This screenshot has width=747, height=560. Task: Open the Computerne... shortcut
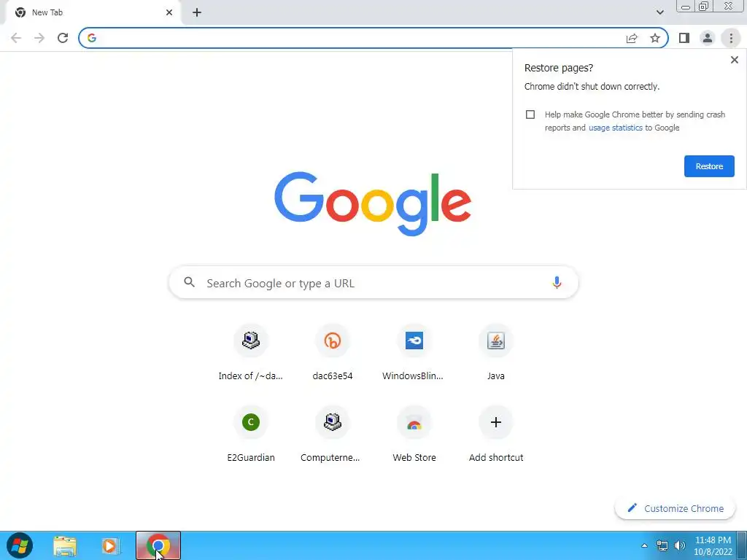(x=333, y=435)
